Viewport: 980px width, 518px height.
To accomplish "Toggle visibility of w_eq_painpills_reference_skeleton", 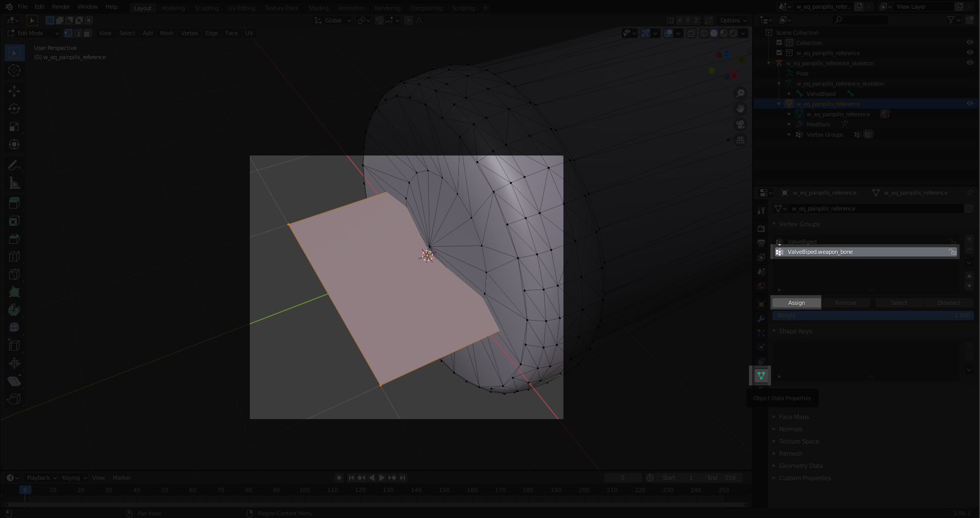I will click(970, 63).
